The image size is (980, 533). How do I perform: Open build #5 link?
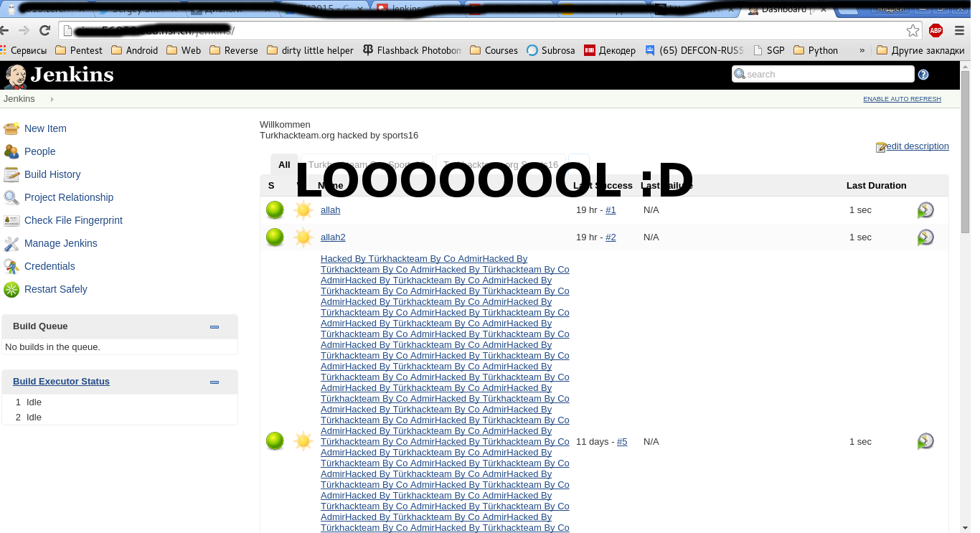[622, 441]
